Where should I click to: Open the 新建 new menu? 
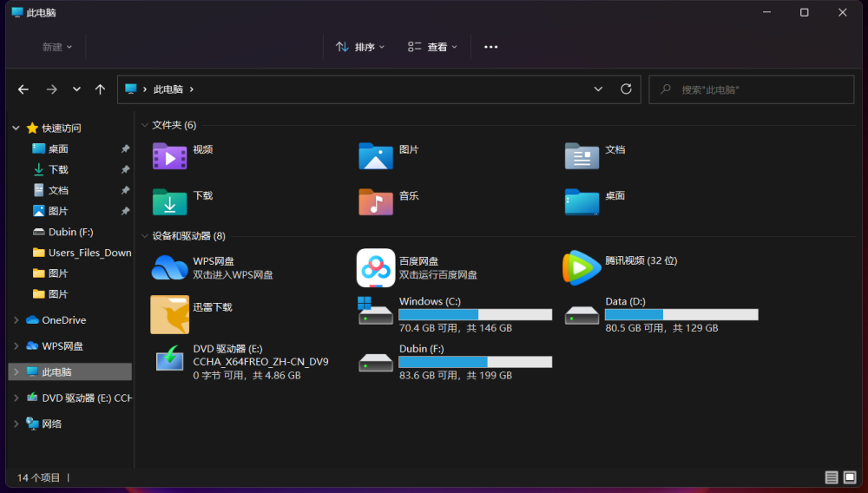coord(57,47)
